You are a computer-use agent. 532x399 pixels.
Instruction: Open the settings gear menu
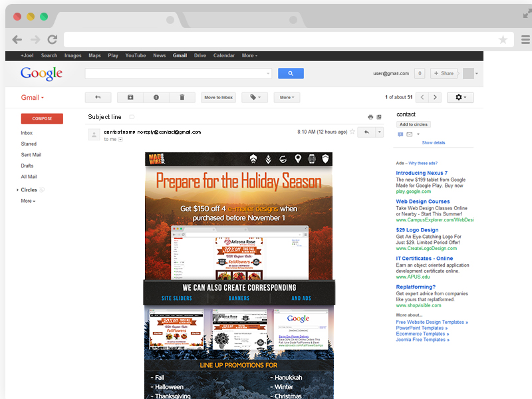coord(460,97)
